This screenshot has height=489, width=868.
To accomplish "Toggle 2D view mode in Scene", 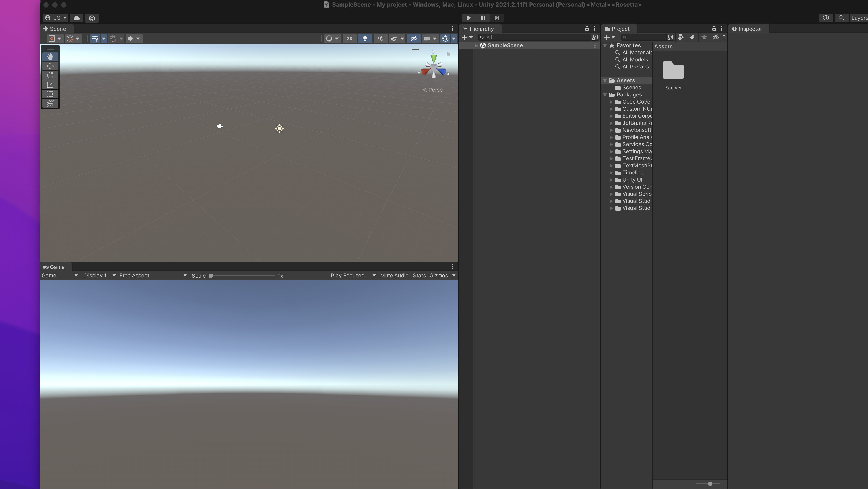I will pos(349,38).
